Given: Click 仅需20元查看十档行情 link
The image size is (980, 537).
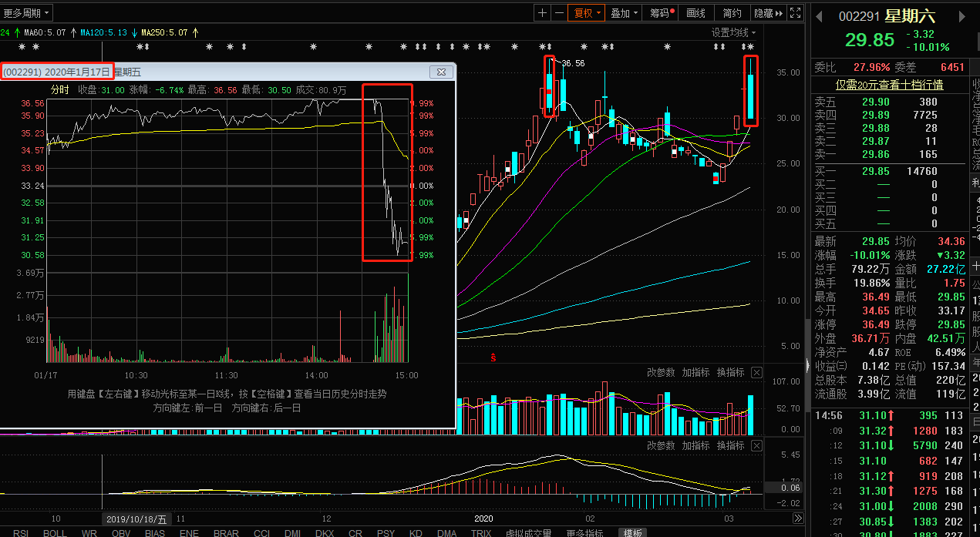Looking at the screenshot, I should point(889,85).
